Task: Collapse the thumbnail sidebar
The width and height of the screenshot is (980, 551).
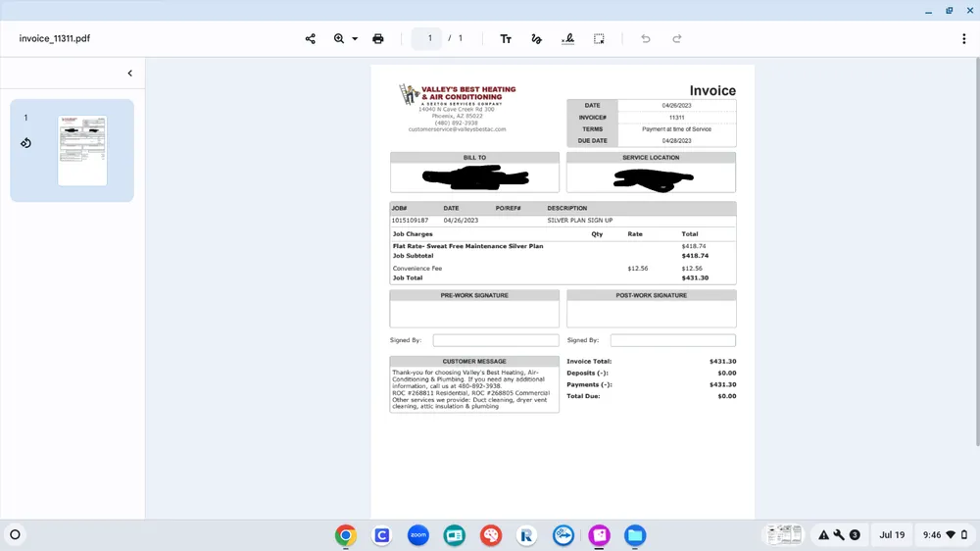Action: click(130, 74)
